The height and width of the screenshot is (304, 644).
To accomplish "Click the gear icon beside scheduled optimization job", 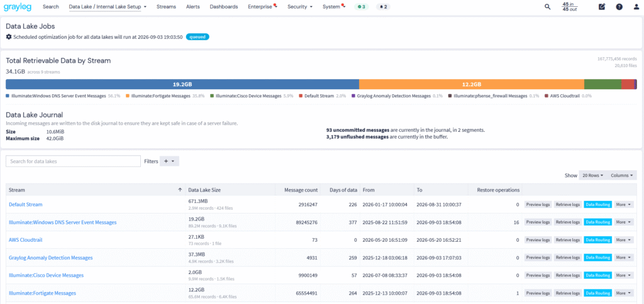I will [x=9, y=37].
